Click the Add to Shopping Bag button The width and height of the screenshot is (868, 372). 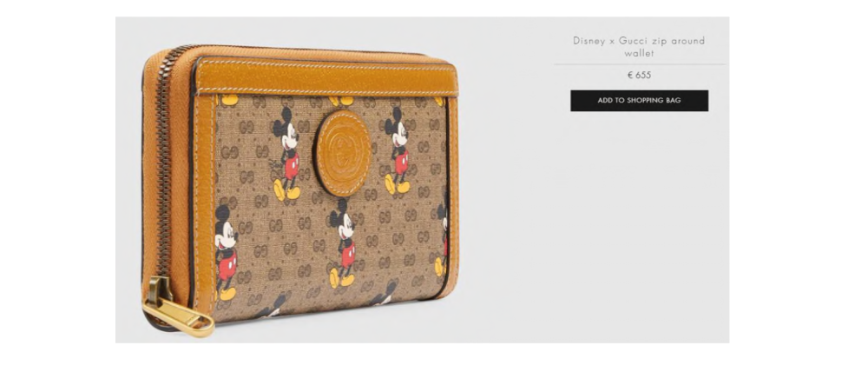coord(639,100)
